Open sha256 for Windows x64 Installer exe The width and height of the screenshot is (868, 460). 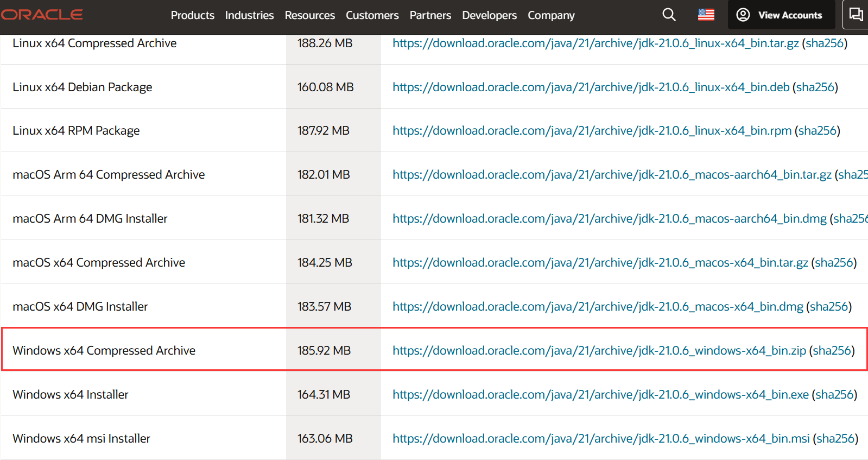pos(834,394)
